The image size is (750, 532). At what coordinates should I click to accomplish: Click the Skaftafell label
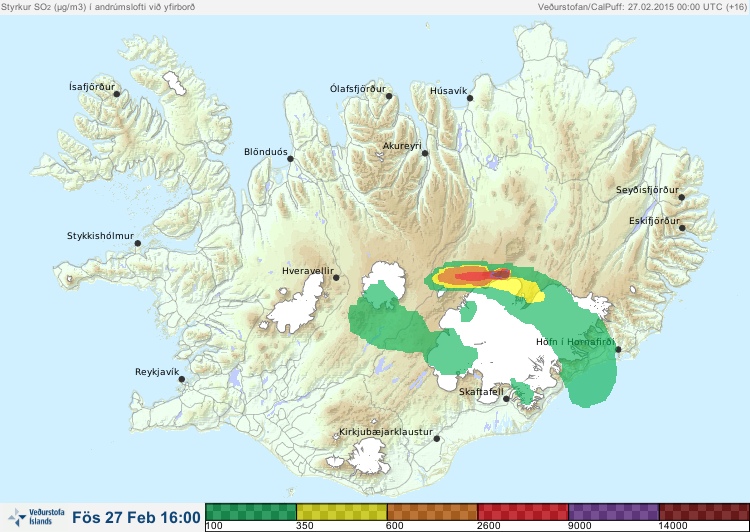(x=481, y=392)
